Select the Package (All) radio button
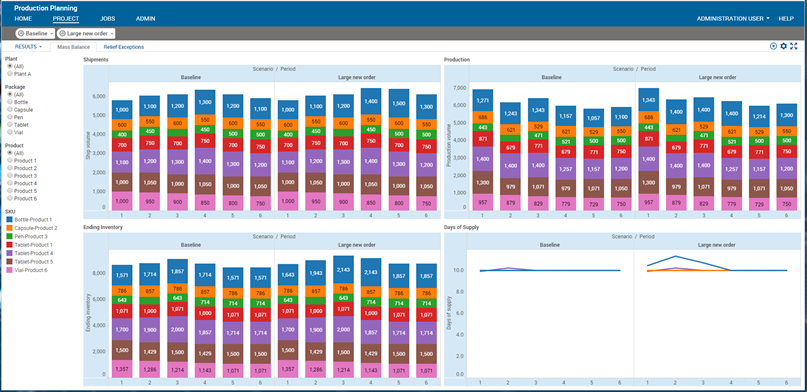The height and width of the screenshot is (392, 807). click(10, 95)
